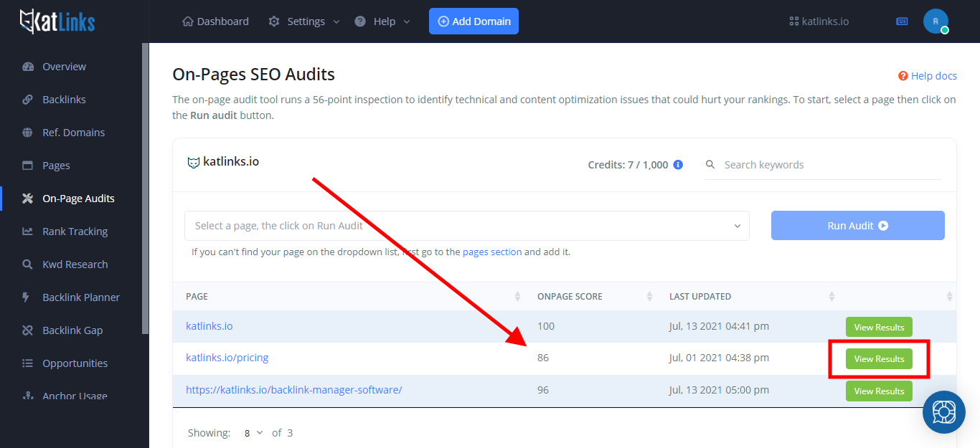Click the Backlink Gap broken-link icon
Viewport: 980px width, 448px height.
pos(28,330)
